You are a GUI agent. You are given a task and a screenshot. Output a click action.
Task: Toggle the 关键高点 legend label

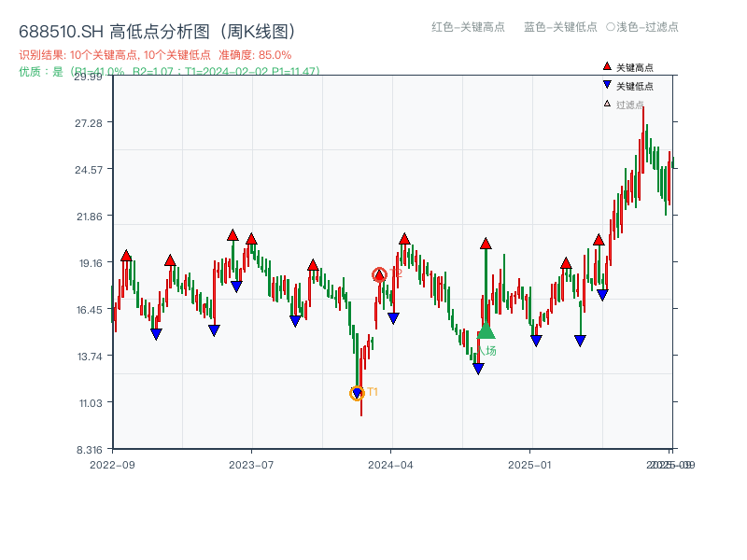635,67
